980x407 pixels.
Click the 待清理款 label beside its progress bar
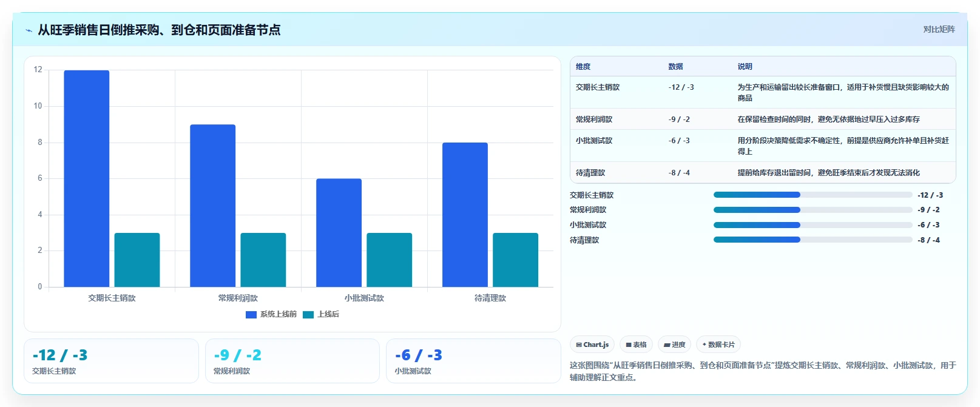584,240
